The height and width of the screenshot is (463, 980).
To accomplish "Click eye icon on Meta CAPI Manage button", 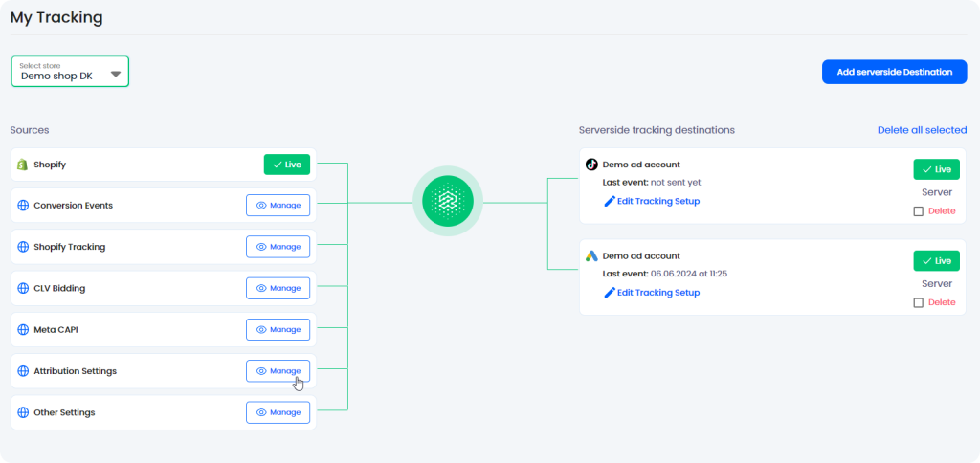I will click(x=261, y=330).
